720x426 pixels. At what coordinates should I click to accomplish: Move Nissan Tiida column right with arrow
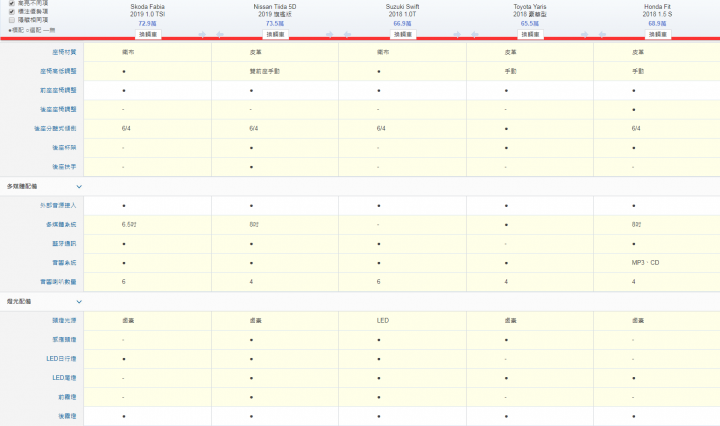[x=329, y=34]
